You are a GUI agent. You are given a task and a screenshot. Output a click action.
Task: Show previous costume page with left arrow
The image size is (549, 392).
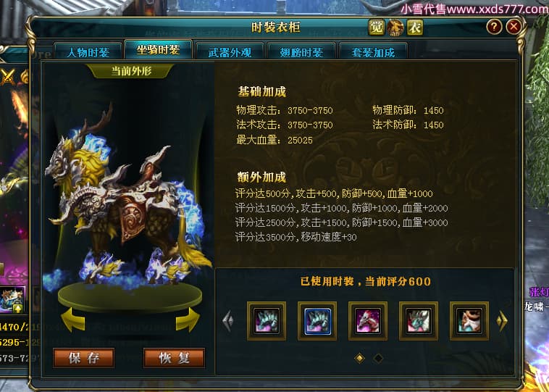click(x=228, y=321)
